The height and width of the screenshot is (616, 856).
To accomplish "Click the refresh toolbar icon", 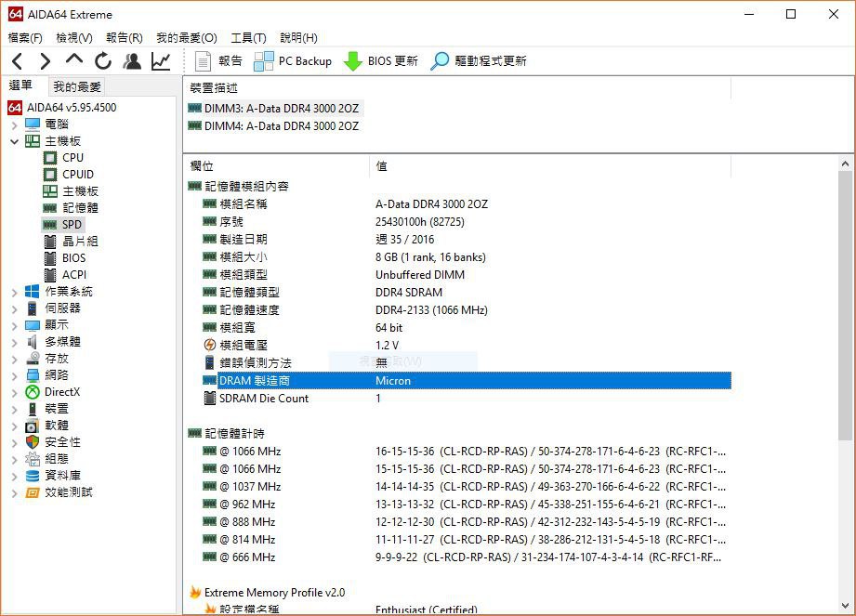I will pyautogui.click(x=102, y=61).
